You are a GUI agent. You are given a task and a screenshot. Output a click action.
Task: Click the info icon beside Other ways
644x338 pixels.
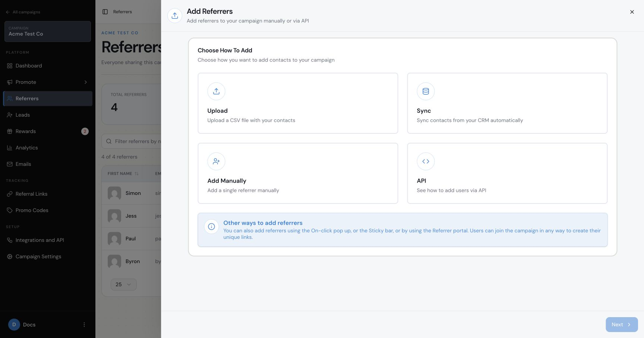tap(211, 227)
